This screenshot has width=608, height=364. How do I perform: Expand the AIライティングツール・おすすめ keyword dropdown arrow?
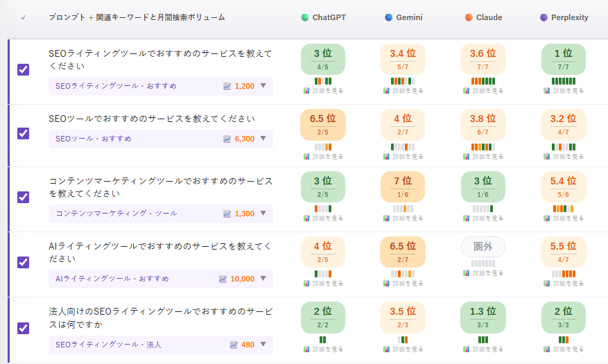click(x=263, y=278)
